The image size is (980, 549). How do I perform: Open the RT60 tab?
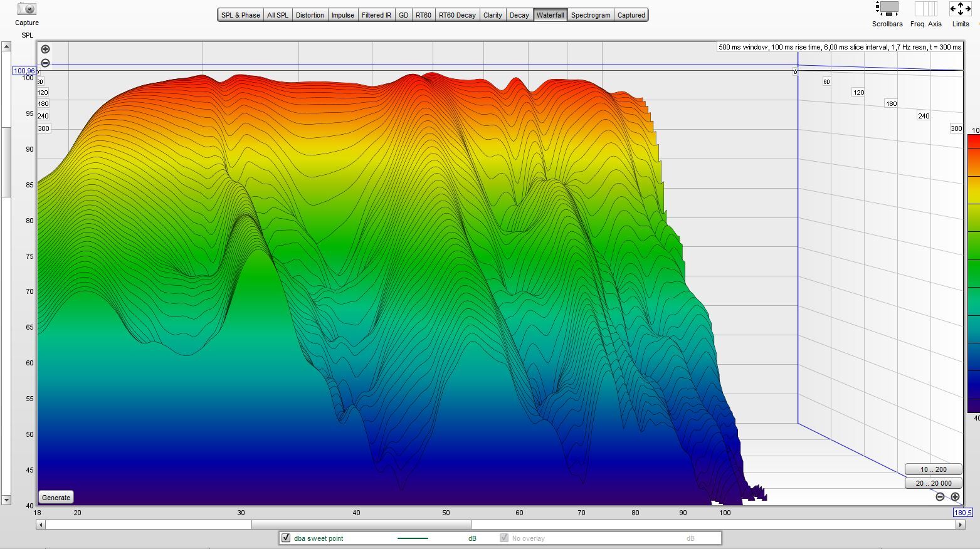[423, 15]
